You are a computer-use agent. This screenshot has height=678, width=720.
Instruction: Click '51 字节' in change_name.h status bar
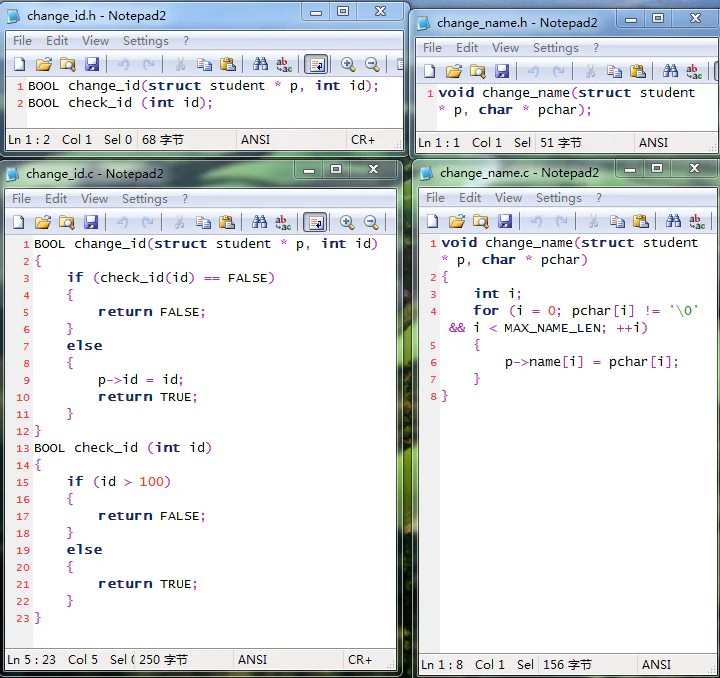[x=561, y=143]
